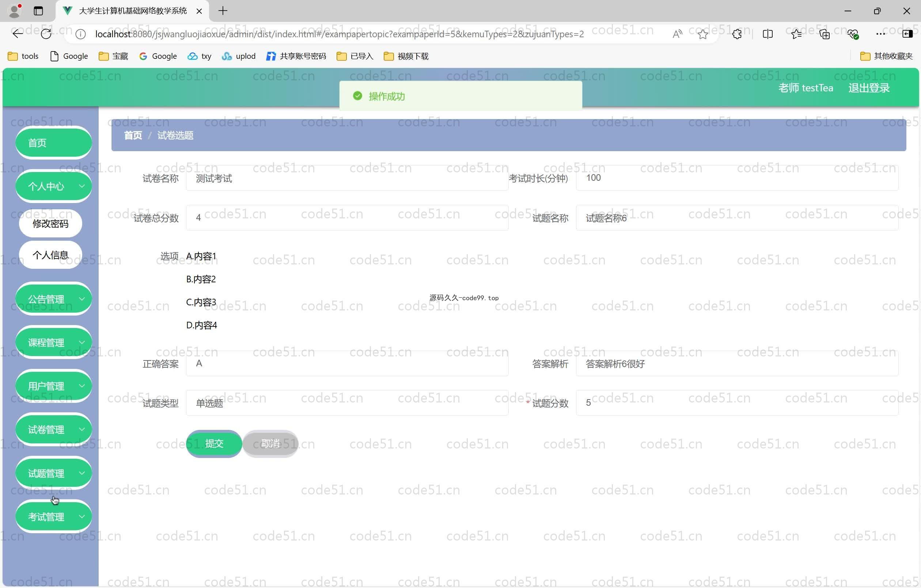
Task: Click the 操作成功 notification message
Action: [461, 96]
